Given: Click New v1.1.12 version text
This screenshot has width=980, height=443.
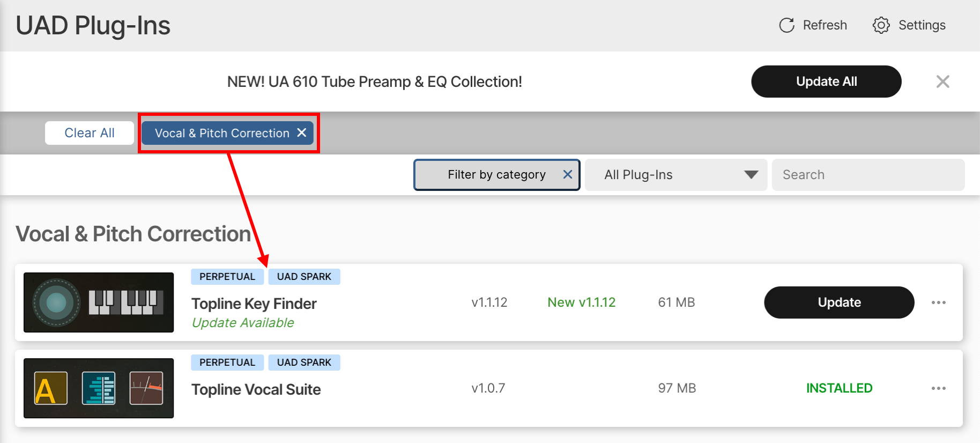Looking at the screenshot, I should pos(582,302).
